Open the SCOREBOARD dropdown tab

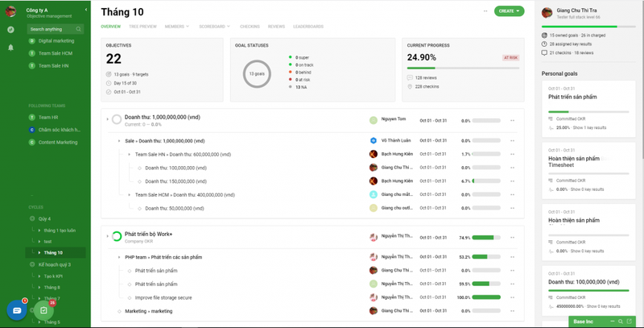[x=214, y=27]
